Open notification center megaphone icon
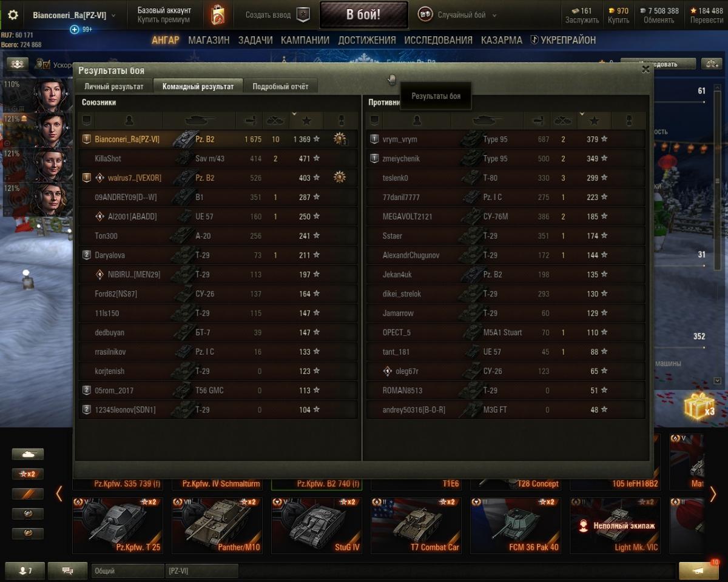This screenshot has width=728, height=582. tap(698, 570)
